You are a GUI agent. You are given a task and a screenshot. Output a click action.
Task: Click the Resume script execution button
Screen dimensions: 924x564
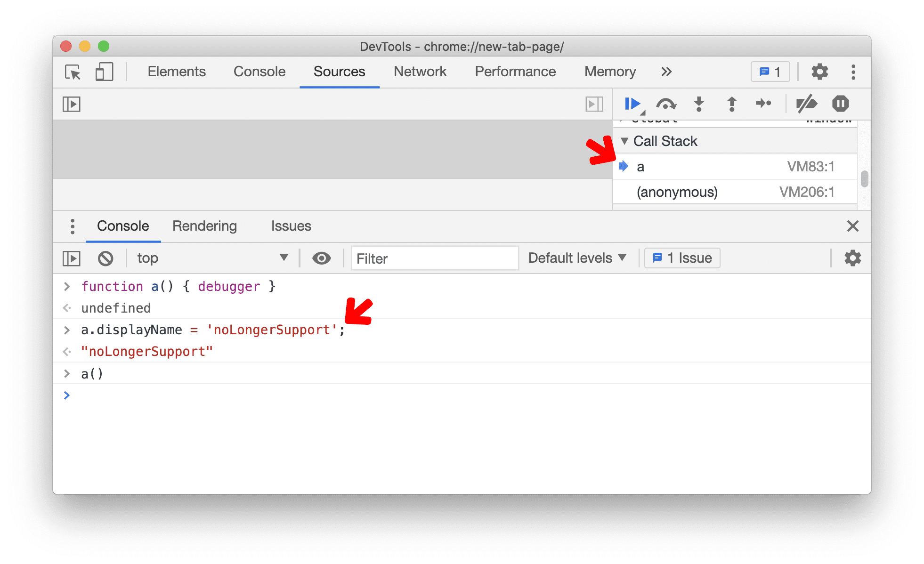[630, 104]
